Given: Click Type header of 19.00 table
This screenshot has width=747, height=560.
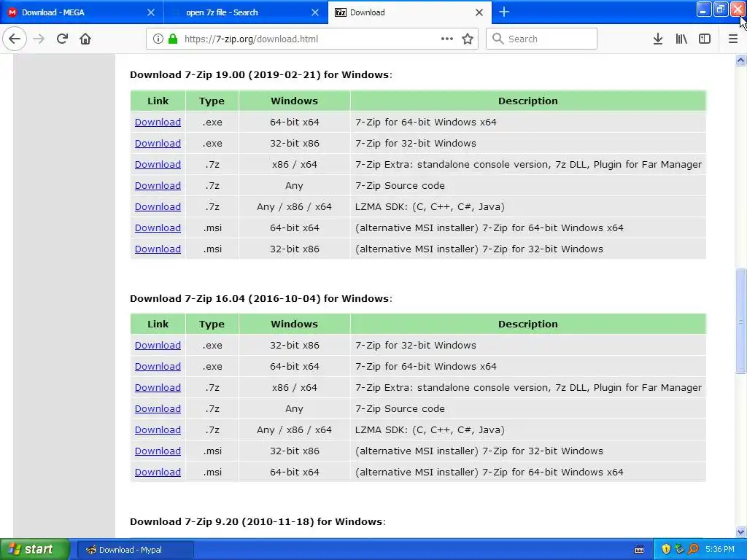Looking at the screenshot, I should (x=212, y=101).
